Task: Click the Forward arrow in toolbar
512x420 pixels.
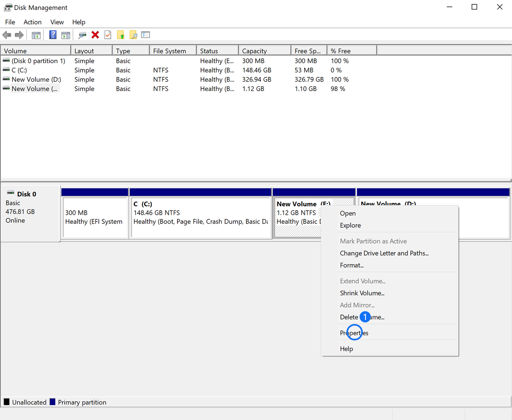Action: pos(19,35)
